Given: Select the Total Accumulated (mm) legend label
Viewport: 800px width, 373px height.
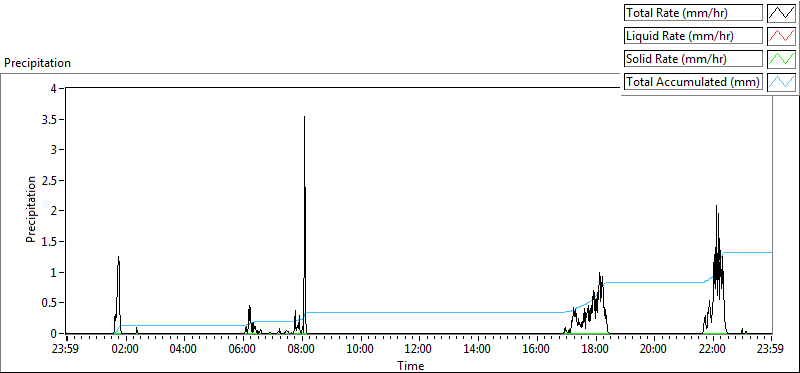Looking at the screenshot, I should [x=693, y=82].
